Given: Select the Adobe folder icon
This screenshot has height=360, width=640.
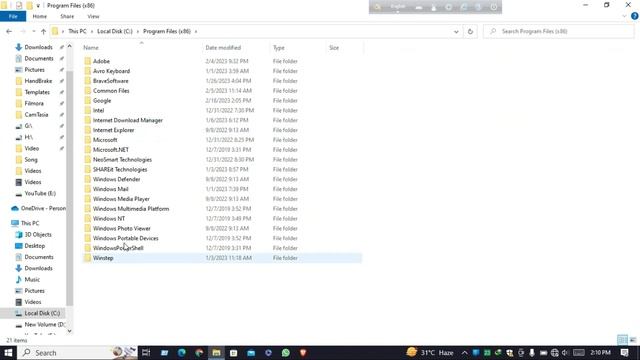Looking at the screenshot, I should pyautogui.click(x=87, y=61).
